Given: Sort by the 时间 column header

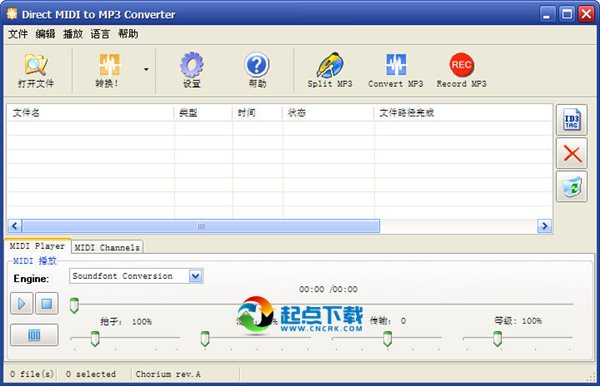Looking at the screenshot, I should coord(258,113).
